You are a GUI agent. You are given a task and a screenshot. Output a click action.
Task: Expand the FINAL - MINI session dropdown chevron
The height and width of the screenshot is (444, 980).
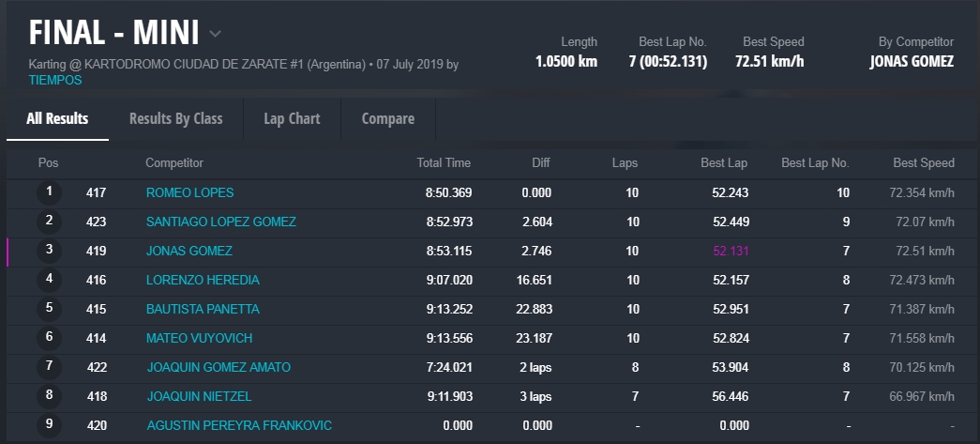tap(216, 35)
